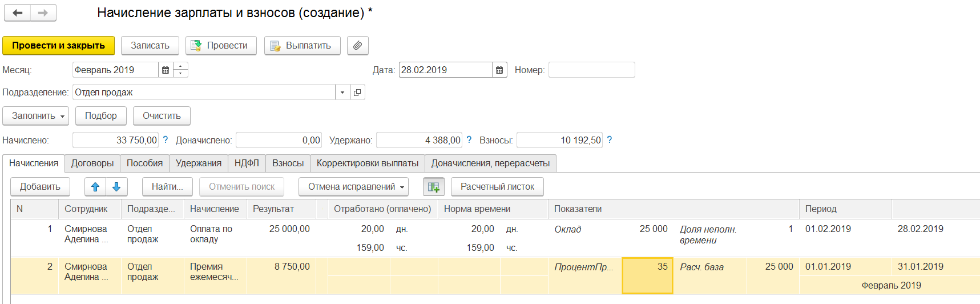Open the Удержания tab
The width and height of the screenshot is (980, 304).
(198, 163)
